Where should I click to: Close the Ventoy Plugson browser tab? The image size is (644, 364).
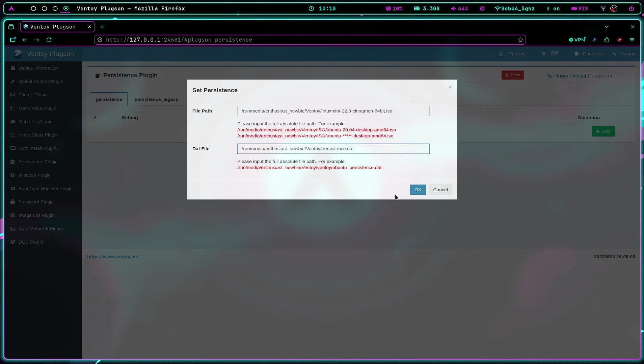pos(89,27)
